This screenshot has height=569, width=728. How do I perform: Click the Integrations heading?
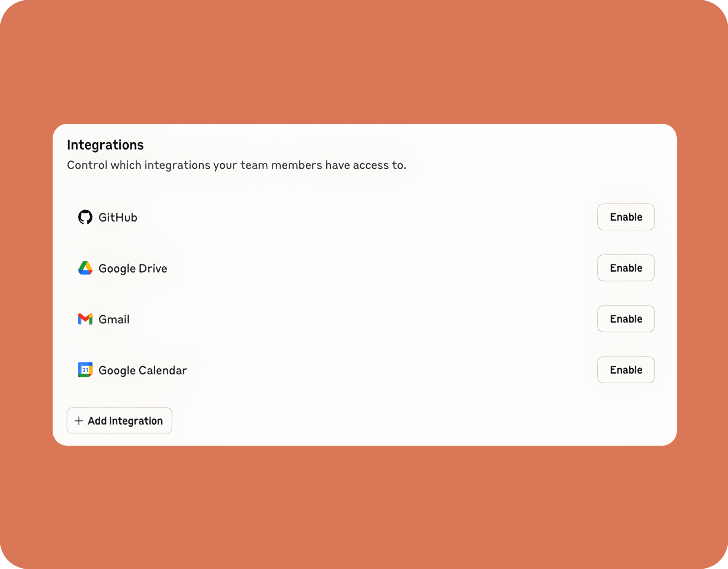[x=105, y=145]
